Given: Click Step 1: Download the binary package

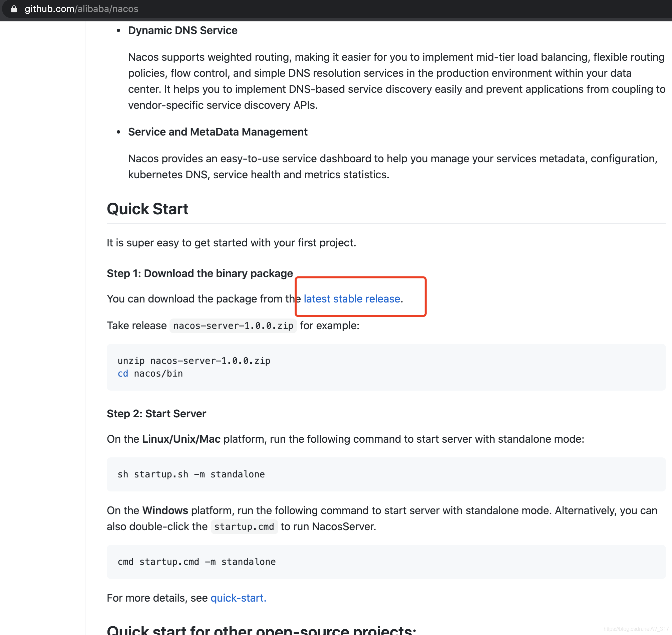Looking at the screenshot, I should tap(200, 273).
